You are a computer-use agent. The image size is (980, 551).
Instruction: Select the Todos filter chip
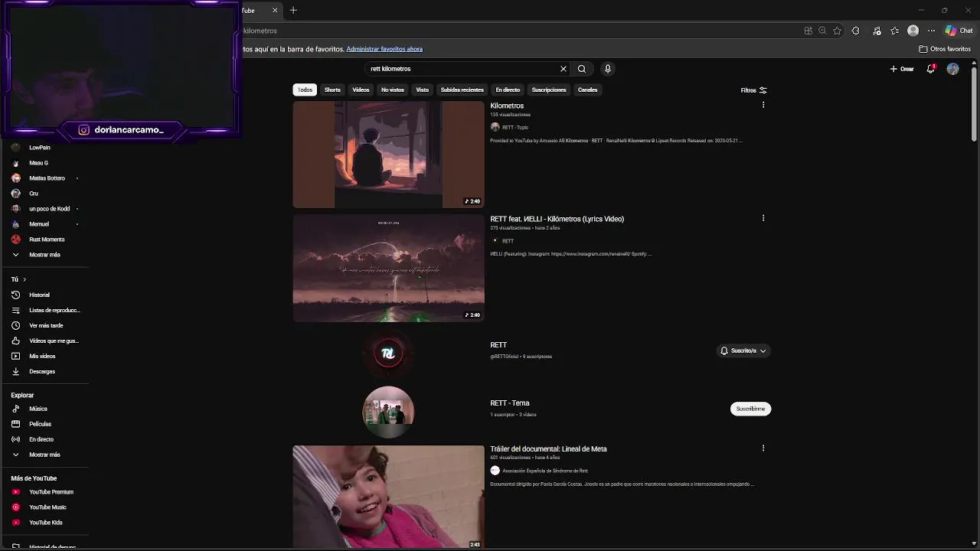(x=305, y=90)
